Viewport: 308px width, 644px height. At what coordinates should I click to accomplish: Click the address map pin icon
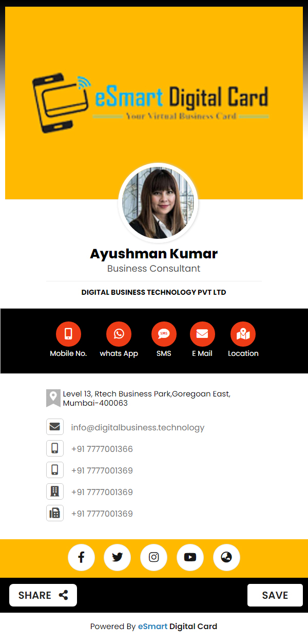click(x=53, y=399)
